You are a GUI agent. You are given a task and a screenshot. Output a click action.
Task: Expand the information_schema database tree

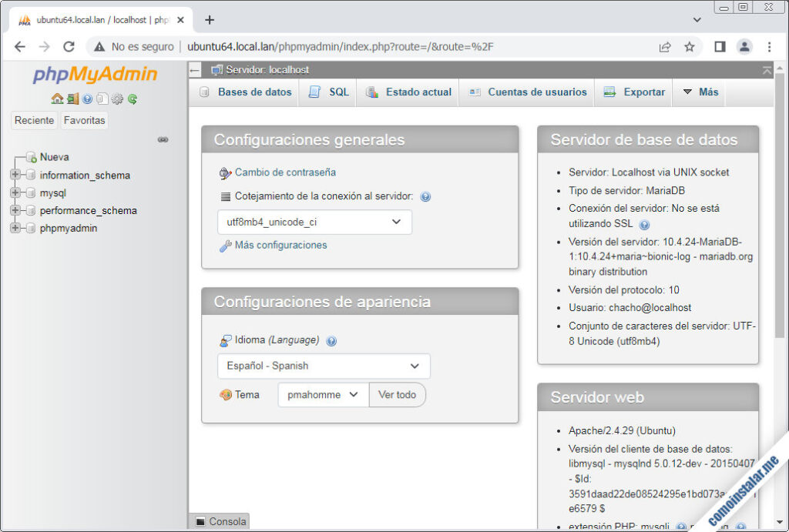(x=15, y=175)
